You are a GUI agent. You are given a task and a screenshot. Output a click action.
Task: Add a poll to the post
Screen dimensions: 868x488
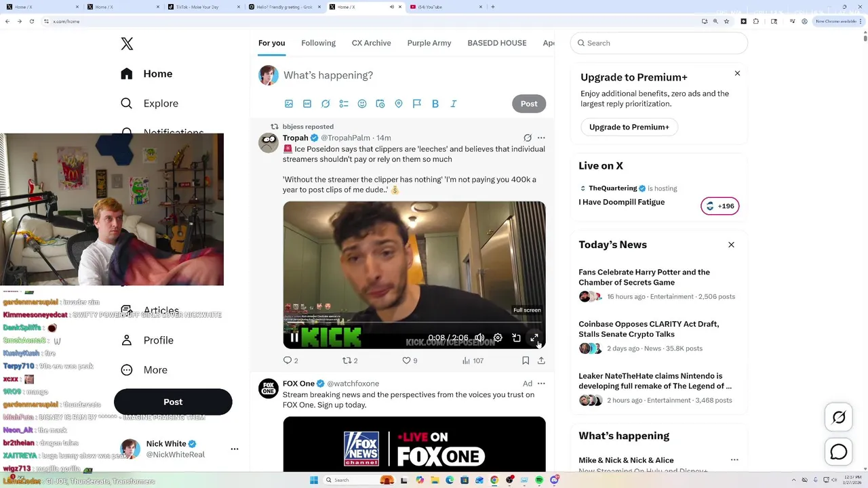coord(344,104)
